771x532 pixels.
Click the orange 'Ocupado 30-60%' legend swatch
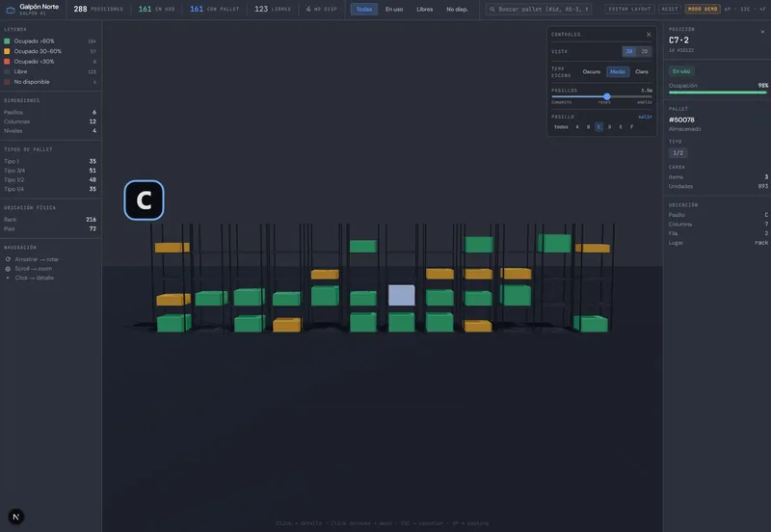(x=7, y=51)
